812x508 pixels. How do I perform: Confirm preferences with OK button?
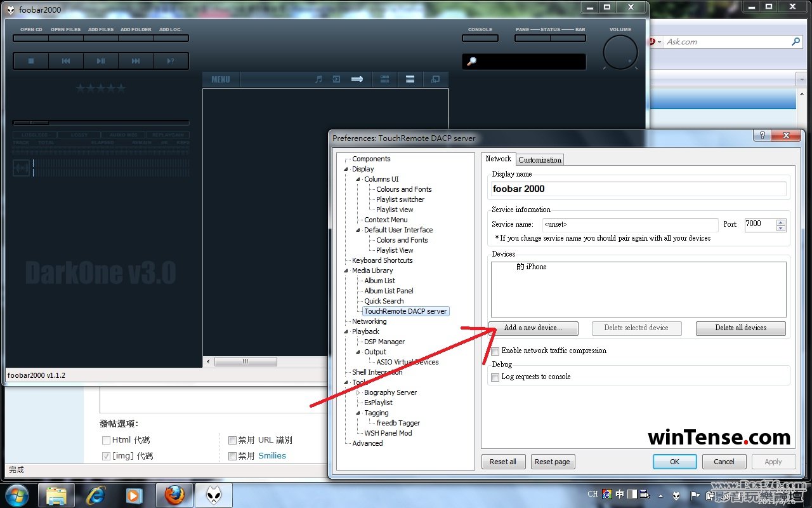675,462
